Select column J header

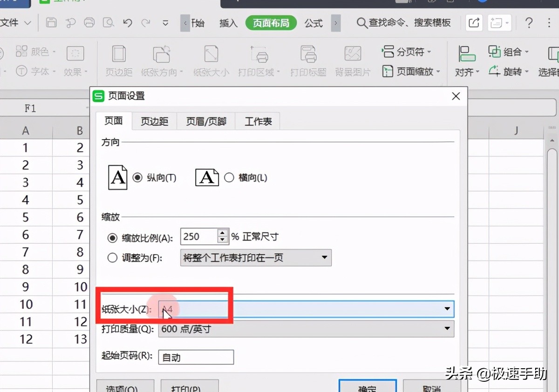pos(516,131)
